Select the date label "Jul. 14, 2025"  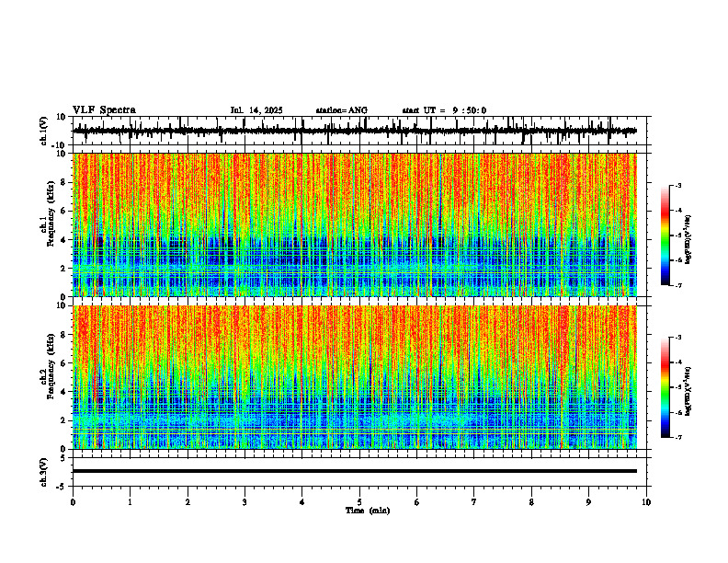256,110
